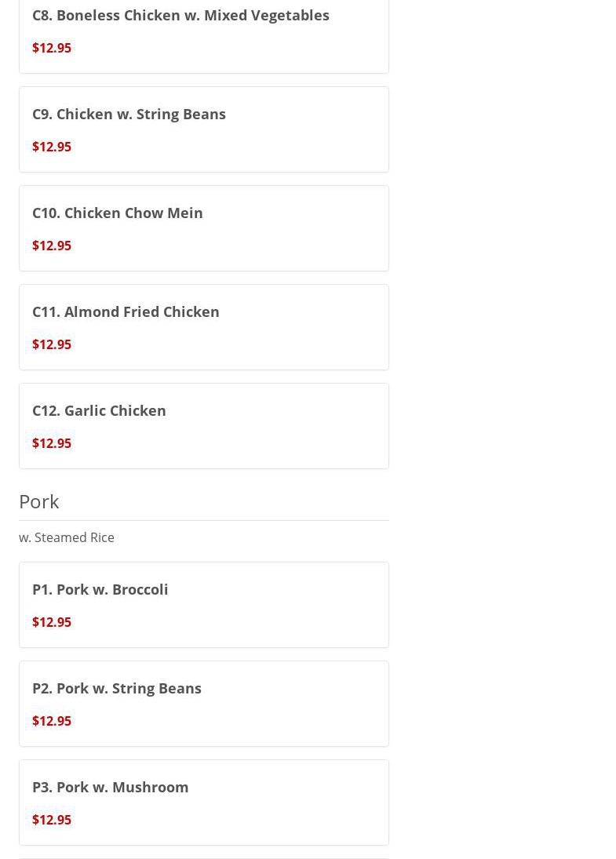Click the $12.95 price under Chicken Chow Mein

pos(52,246)
